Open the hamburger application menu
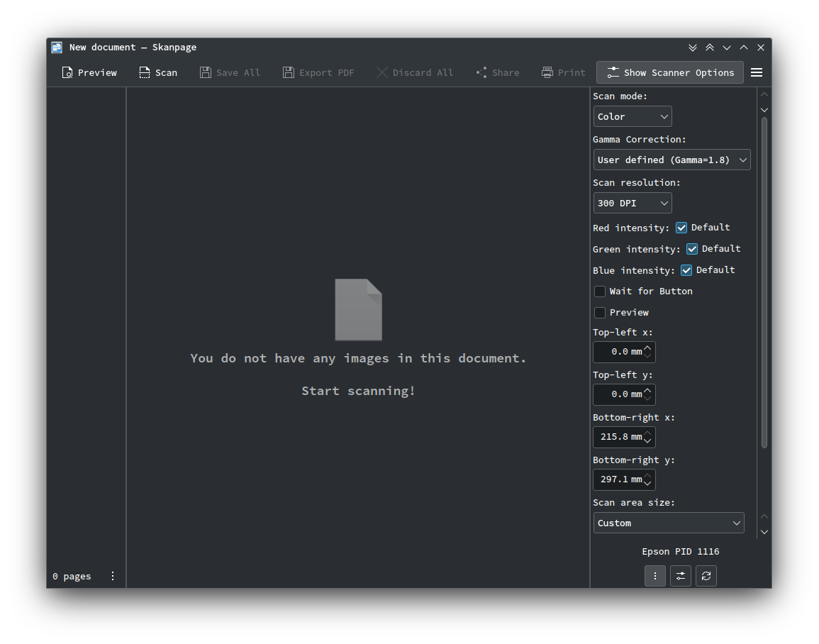This screenshot has width=819, height=644. 757,72
